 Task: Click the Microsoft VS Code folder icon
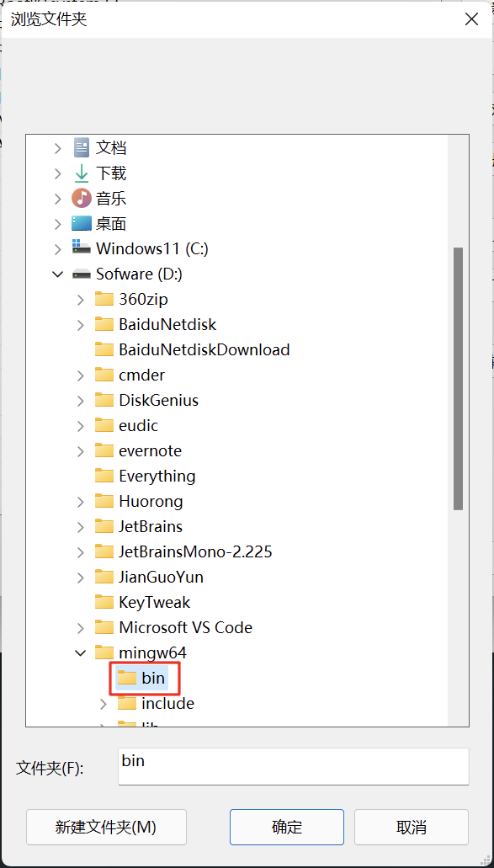click(x=104, y=627)
